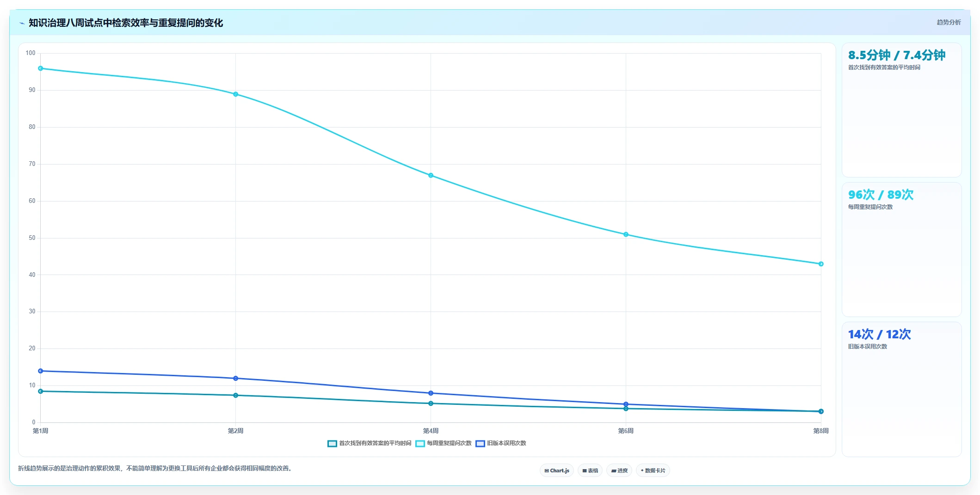This screenshot has height=495, width=980.
Task: Click the icon inside the 数据卡片 tag
Action: pos(642,471)
